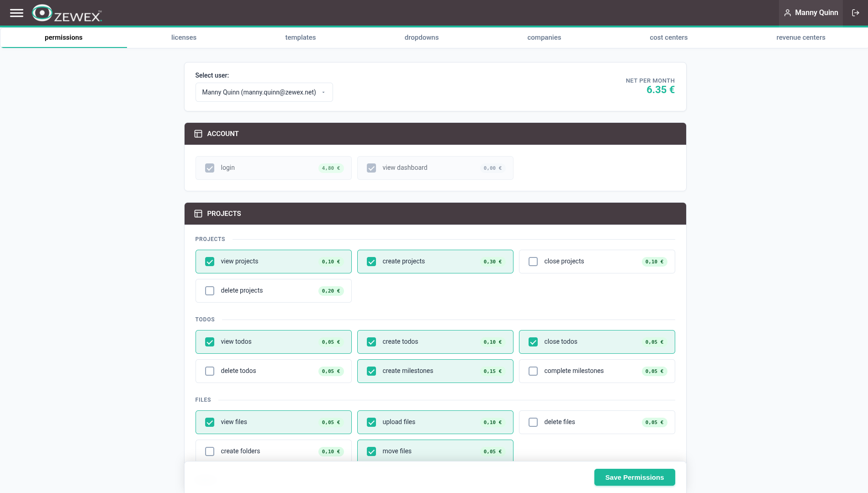Click the logout icon in header
868x493 pixels.
(x=856, y=13)
